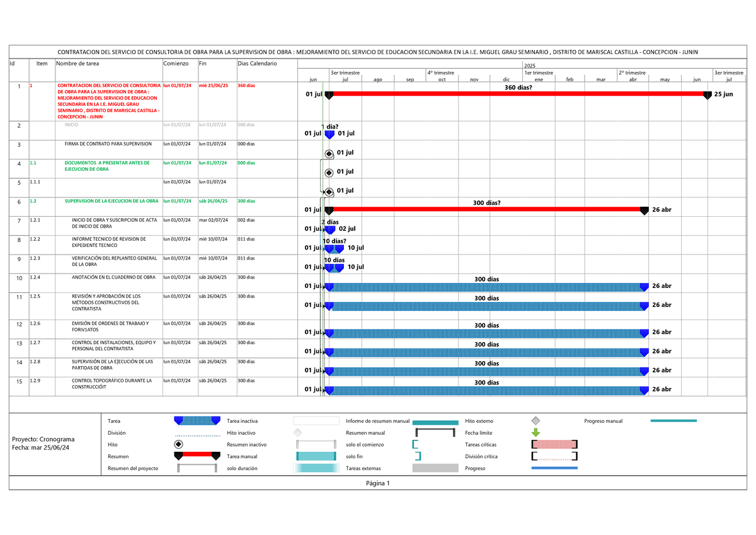Click the Resumen red bar legend icon

pyautogui.click(x=197, y=456)
